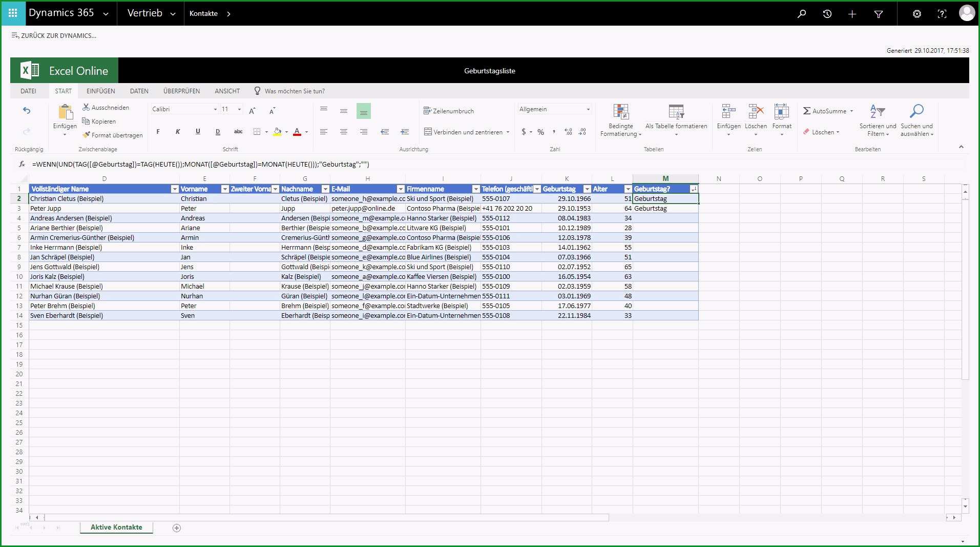
Task: Click the search magnifier in top bar
Action: 802,14
